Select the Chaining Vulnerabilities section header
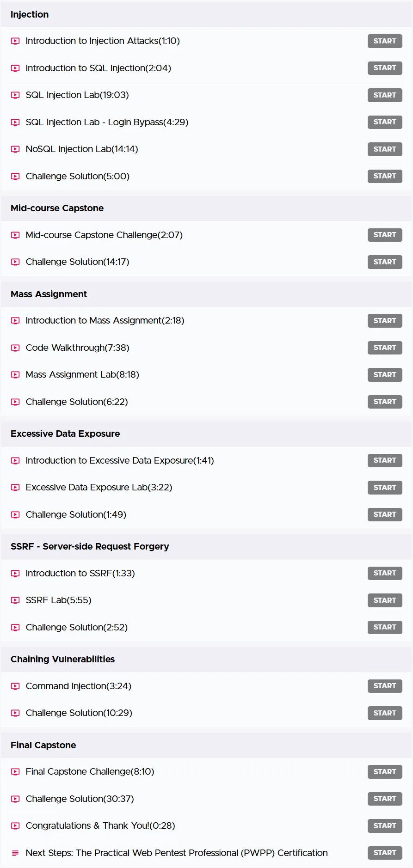 click(206, 660)
